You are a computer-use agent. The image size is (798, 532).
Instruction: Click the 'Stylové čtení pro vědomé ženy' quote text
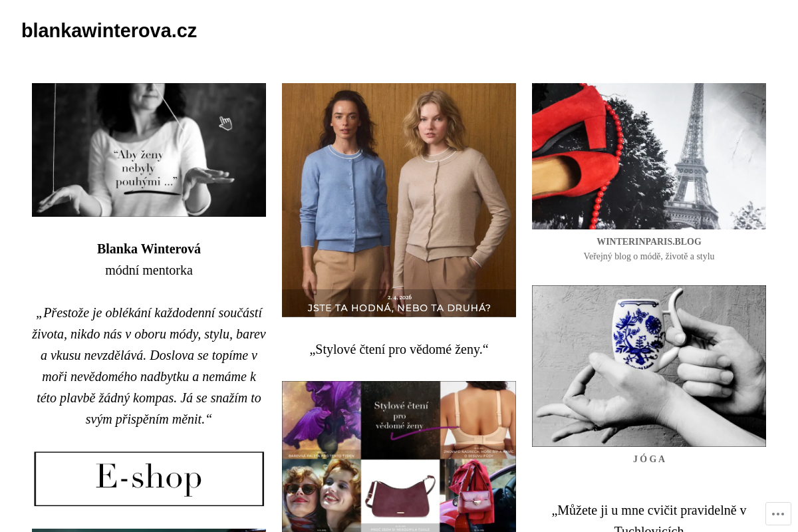pos(399,349)
